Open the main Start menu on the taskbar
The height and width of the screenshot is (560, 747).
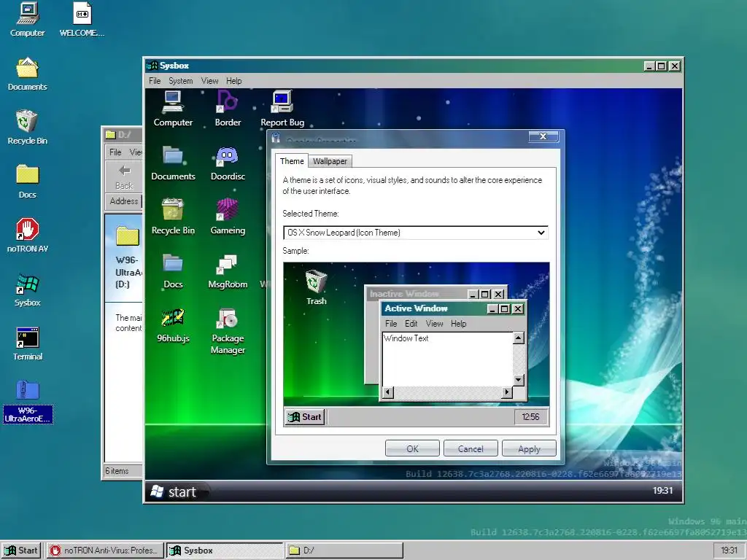21,551
